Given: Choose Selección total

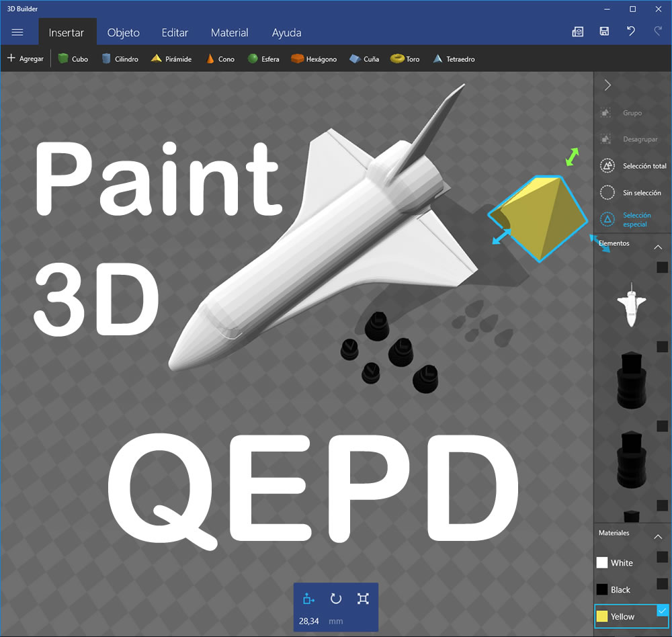Looking at the screenshot, I should pos(633,166).
